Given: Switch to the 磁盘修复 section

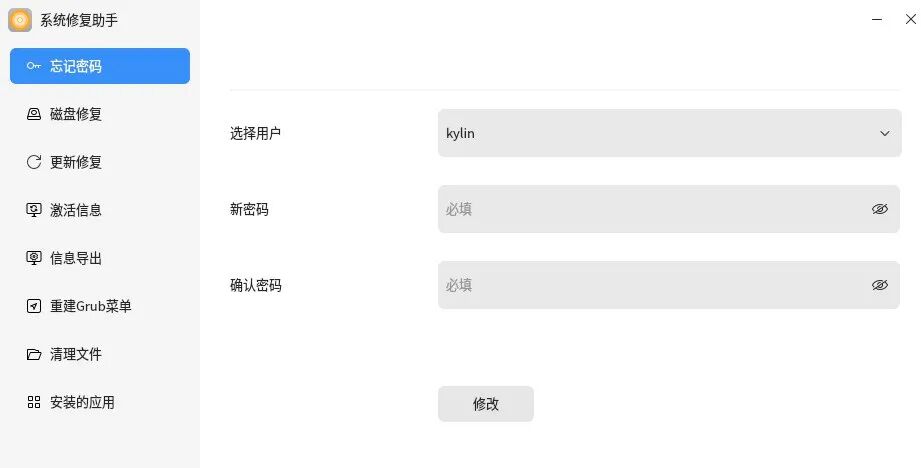Looking at the screenshot, I should 100,114.
